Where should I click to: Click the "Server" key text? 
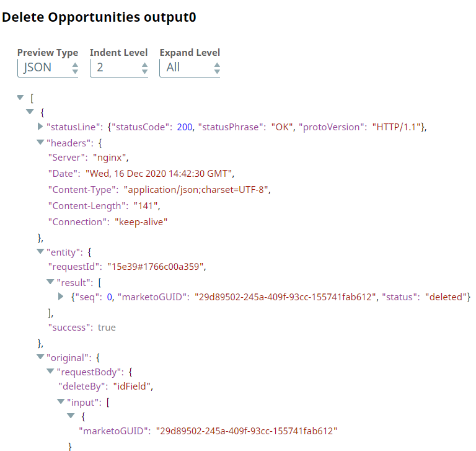66,158
